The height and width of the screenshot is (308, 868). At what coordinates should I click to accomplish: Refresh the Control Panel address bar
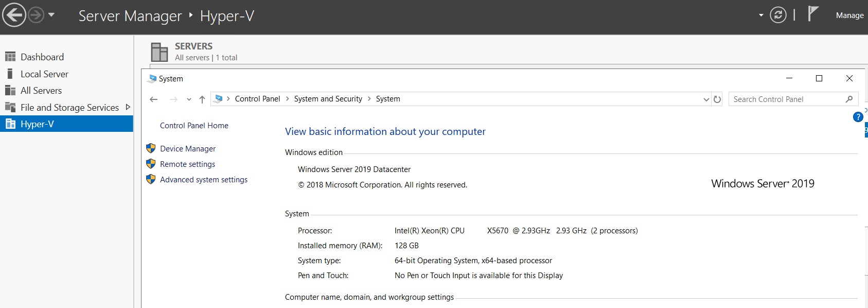pyautogui.click(x=717, y=99)
